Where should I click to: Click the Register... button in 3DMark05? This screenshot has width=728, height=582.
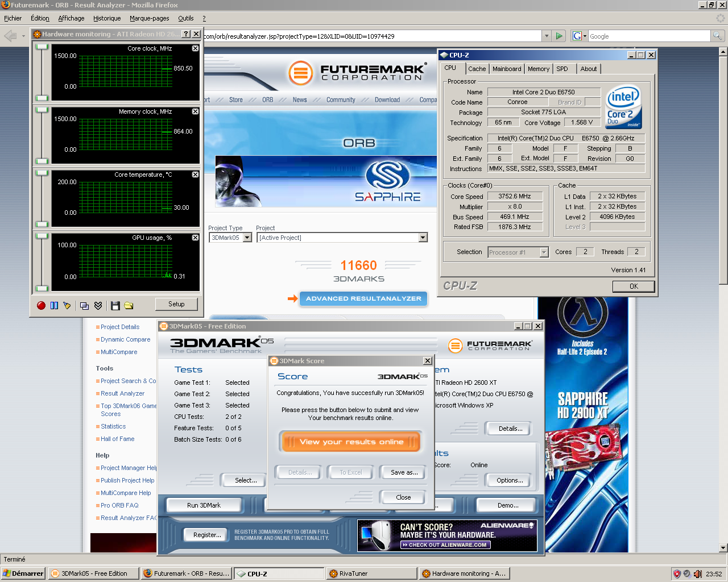click(207, 535)
